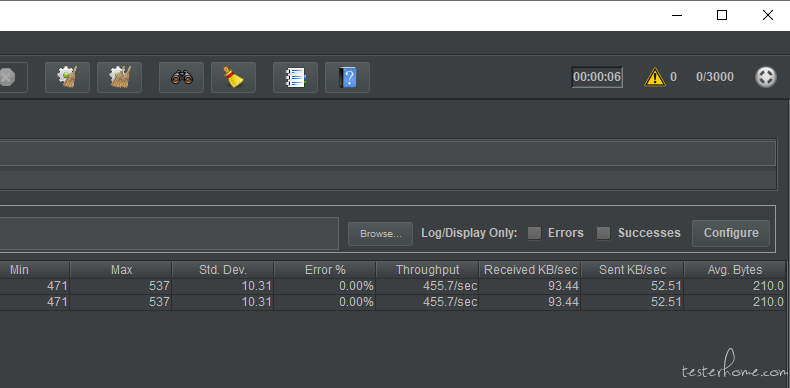The height and width of the screenshot is (388, 790).
Task: Click the Received KB/sec column header
Action: (530, 270)
